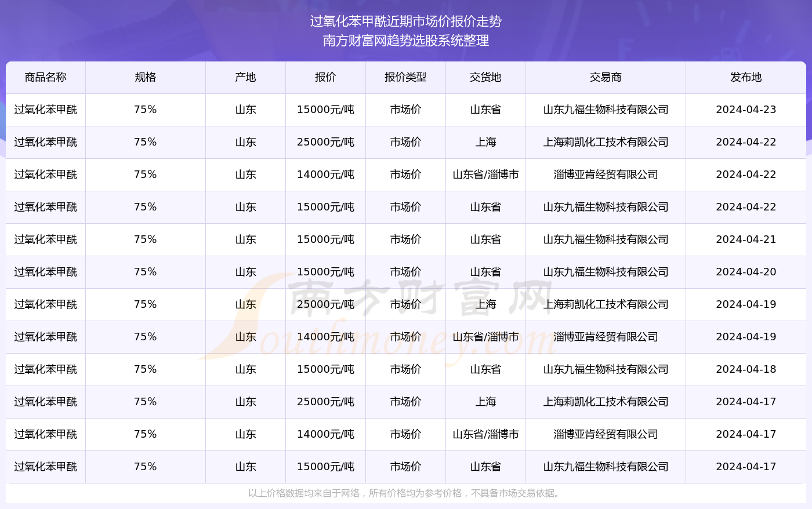Select the 2024-04-22 date beside 山东九福生物科技有限公司
Screen dimensions: 812x509
[746, 207]
